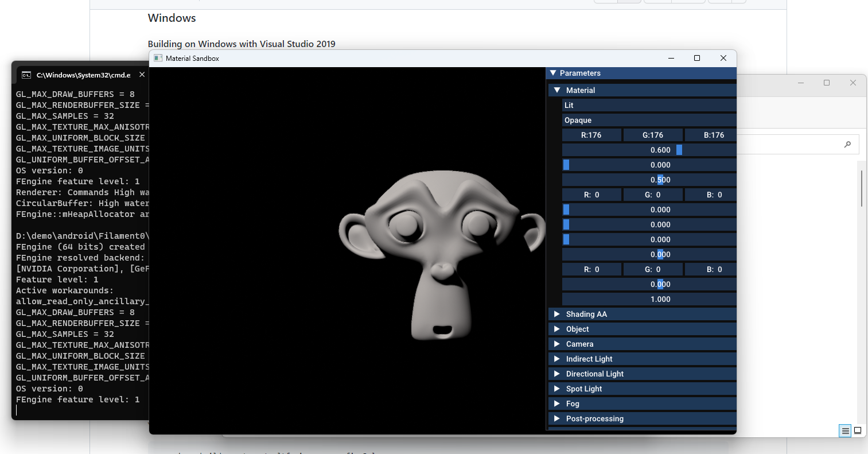This screenshot has width=868, height=454.
Task: Click the '[NVIDIA Corporation]' console line
Action: click(83, 269)
